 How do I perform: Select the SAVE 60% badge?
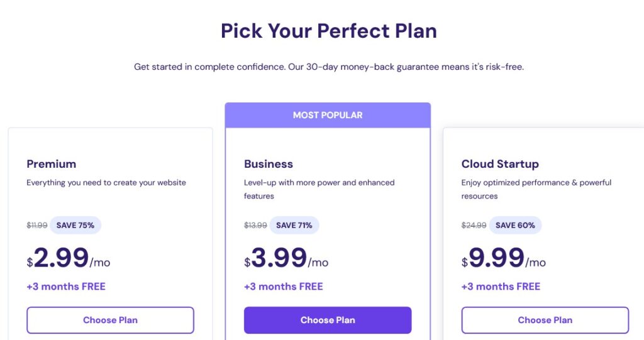(515, 225)
